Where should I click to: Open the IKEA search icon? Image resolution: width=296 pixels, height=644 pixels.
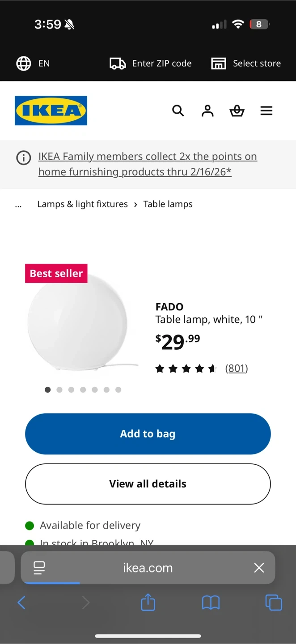pos(178,110)
